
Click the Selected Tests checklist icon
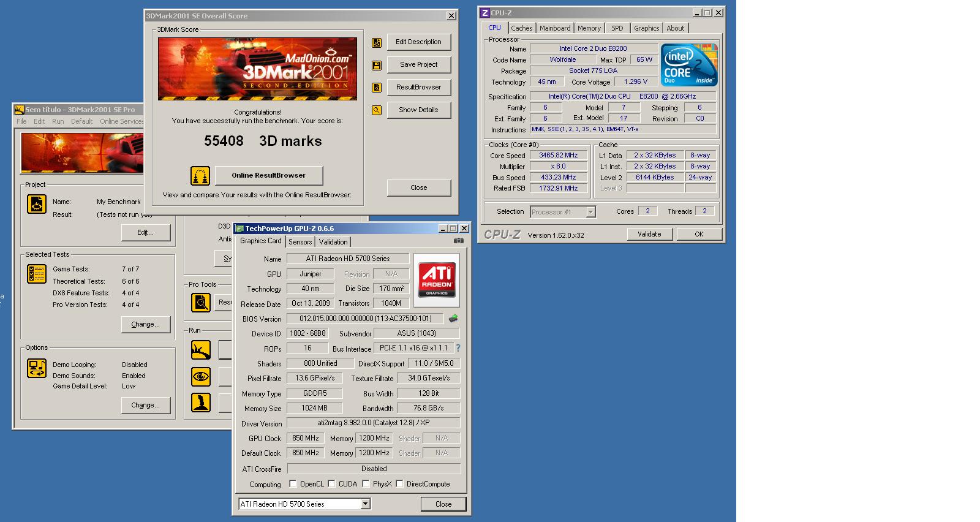tap(37, 273)
